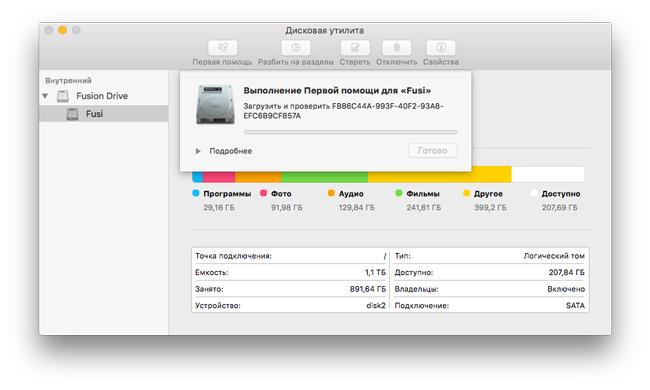
Task: Click the yellow Другое legend dot
Action: click(x=466, y=193)
